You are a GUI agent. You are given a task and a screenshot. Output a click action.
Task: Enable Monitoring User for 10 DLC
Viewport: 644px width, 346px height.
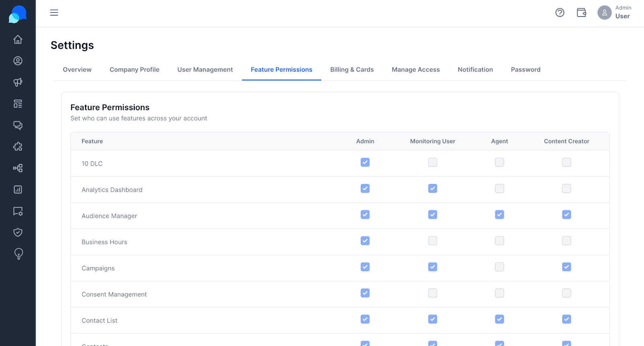coord(433,162)
